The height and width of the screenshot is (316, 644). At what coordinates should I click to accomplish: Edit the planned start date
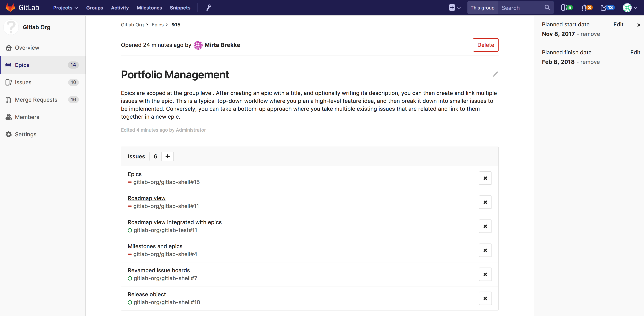tap(618, 24)
